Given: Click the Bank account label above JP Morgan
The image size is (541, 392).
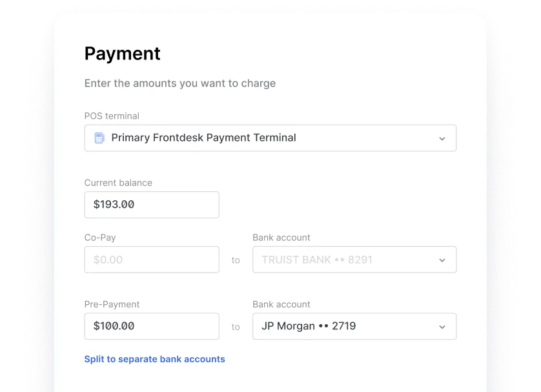Looking at the screenshot, I should click(x=281, y=304).
